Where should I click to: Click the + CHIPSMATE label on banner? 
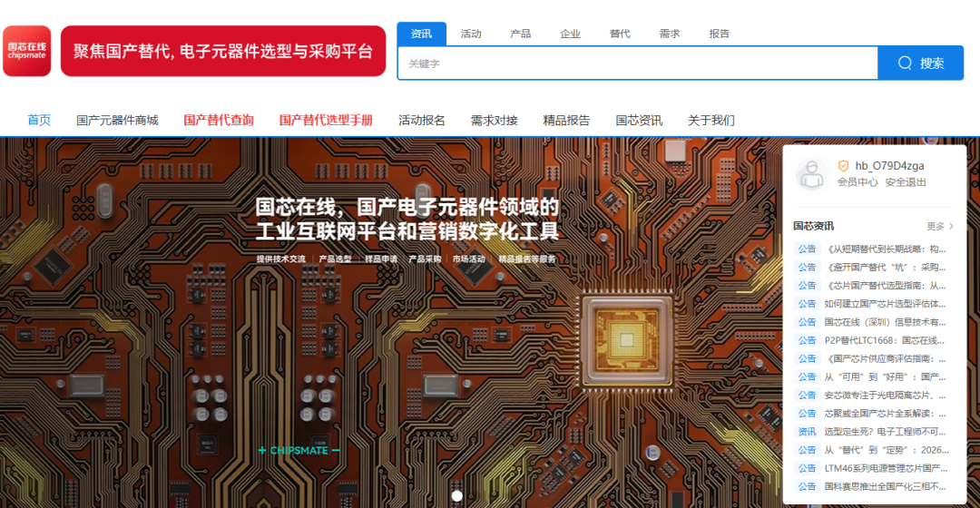click(x=299, y=451)
